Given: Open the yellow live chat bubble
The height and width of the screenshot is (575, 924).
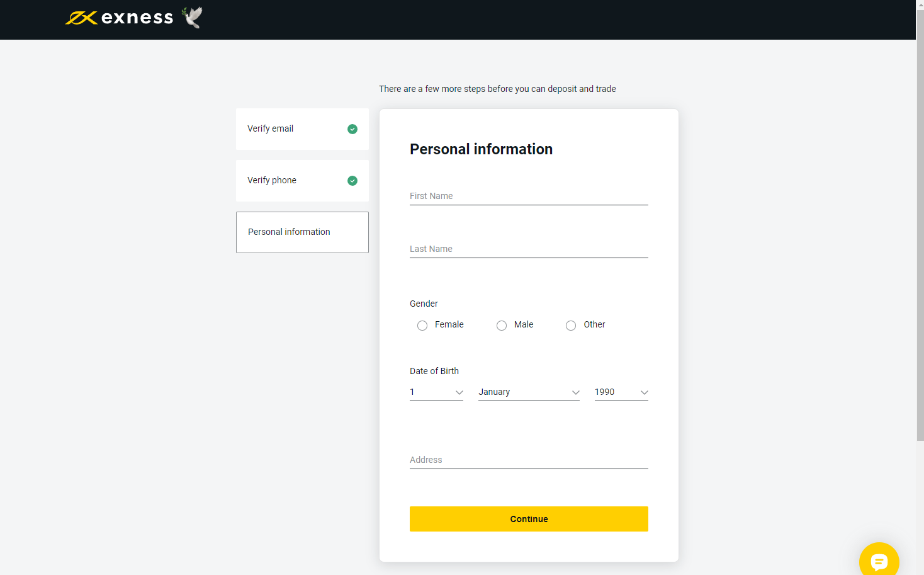Looking at the screenshot, I should (879, 561).
